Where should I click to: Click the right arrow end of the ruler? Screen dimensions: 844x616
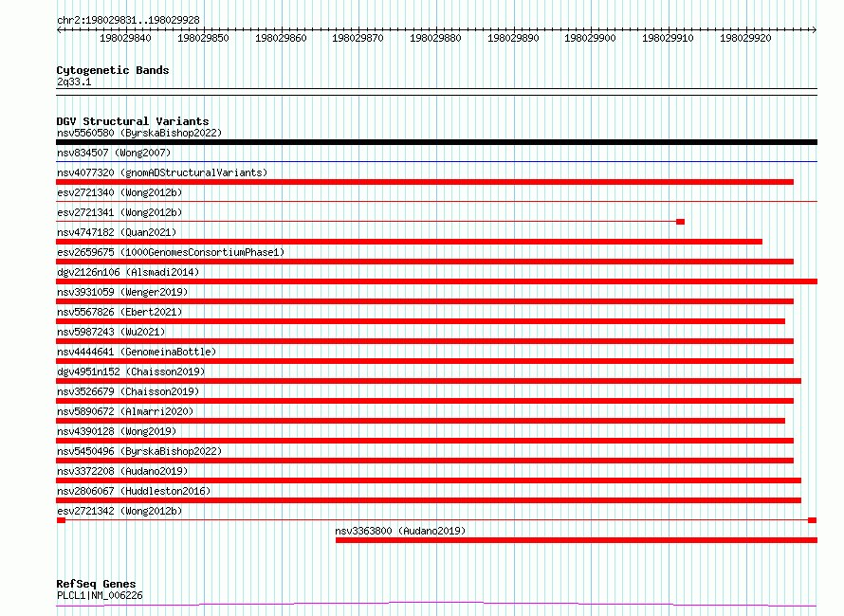click(815, 30)
